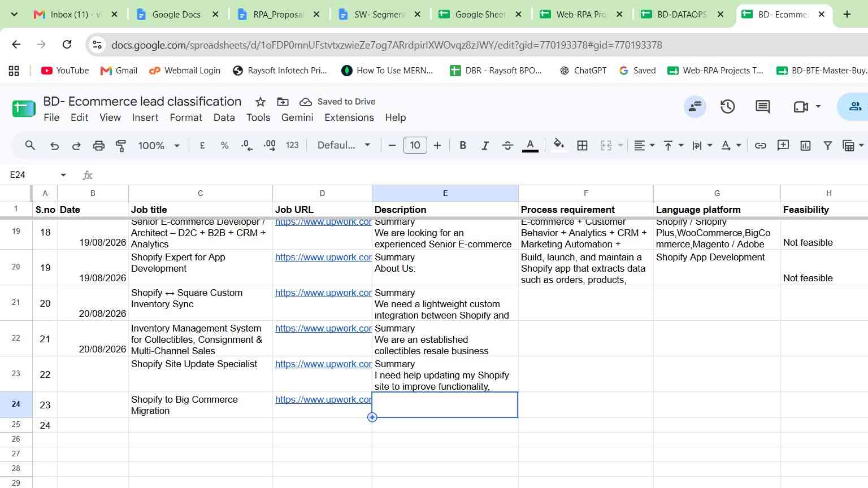The height and width of the screenshot is (488, 868).
Task: Switch to the RPA_Proposal browser tab
Action: click(278, 15)
